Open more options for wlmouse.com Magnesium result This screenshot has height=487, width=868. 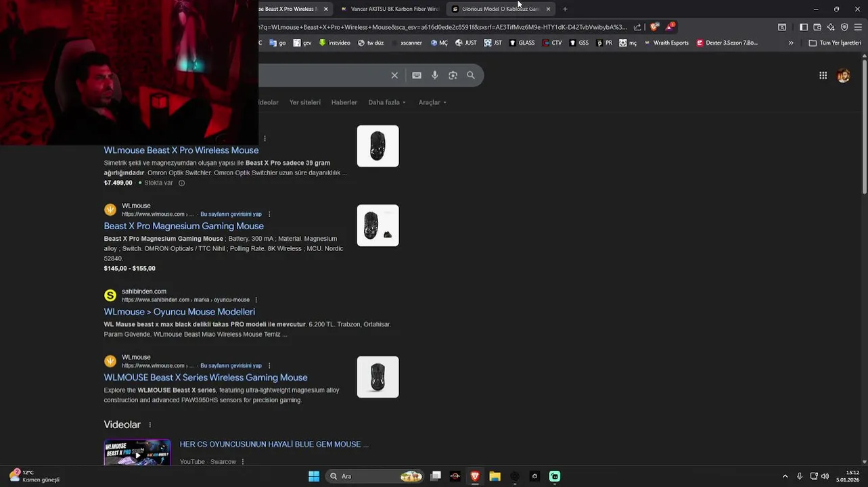[269, 214]
